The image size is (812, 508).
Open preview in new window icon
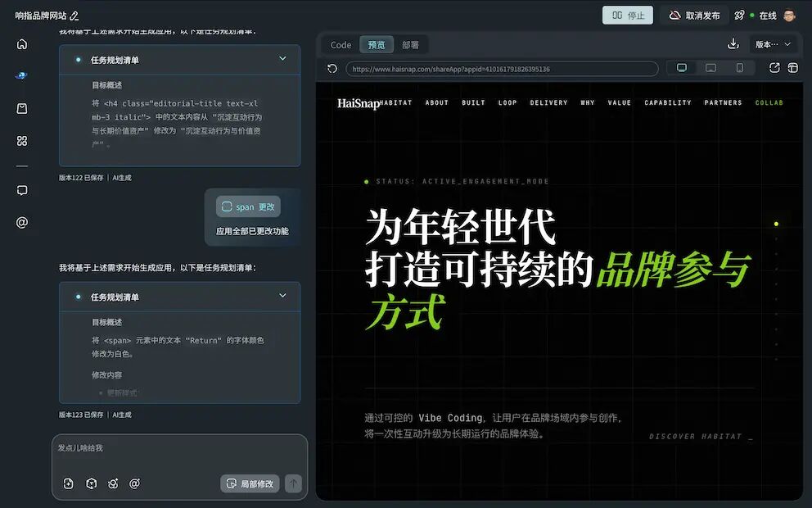point(774,68)
